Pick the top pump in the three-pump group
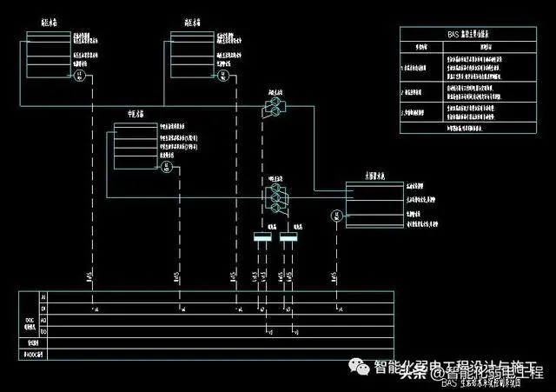The width and height of the screenshot is (556, 392). click(275, 188)
